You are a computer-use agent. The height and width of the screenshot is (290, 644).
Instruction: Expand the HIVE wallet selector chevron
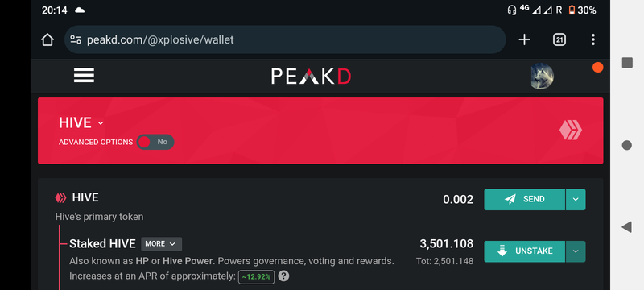[101, 123]
